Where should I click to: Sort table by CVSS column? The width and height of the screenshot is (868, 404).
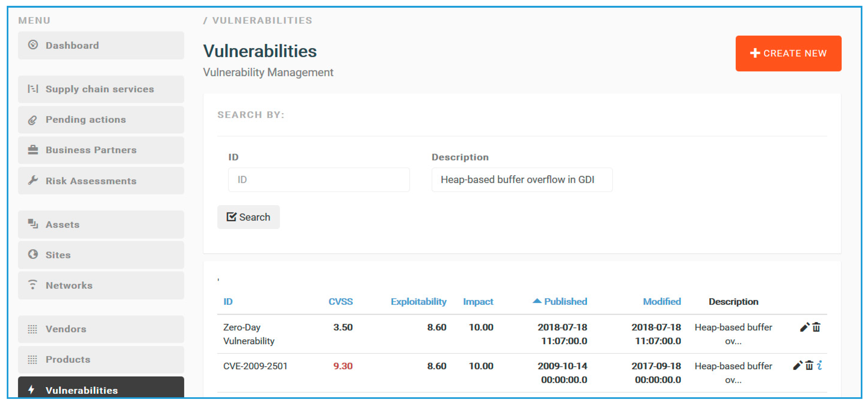pos(340,302)
